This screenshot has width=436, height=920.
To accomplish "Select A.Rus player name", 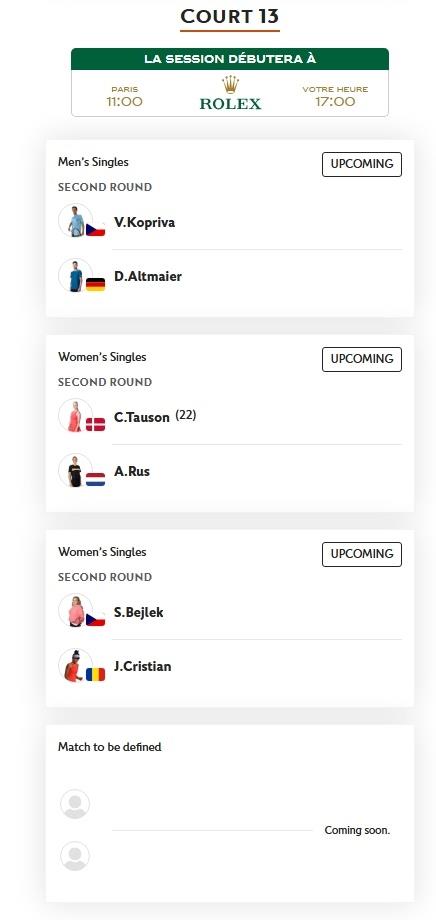I will click(132, 471).
